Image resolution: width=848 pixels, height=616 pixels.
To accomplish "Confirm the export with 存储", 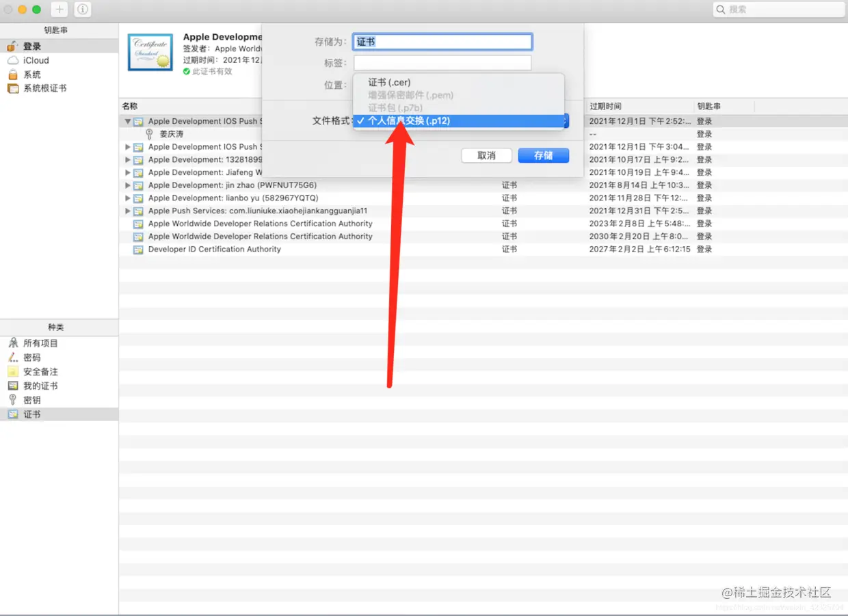I will coord(544,156).
